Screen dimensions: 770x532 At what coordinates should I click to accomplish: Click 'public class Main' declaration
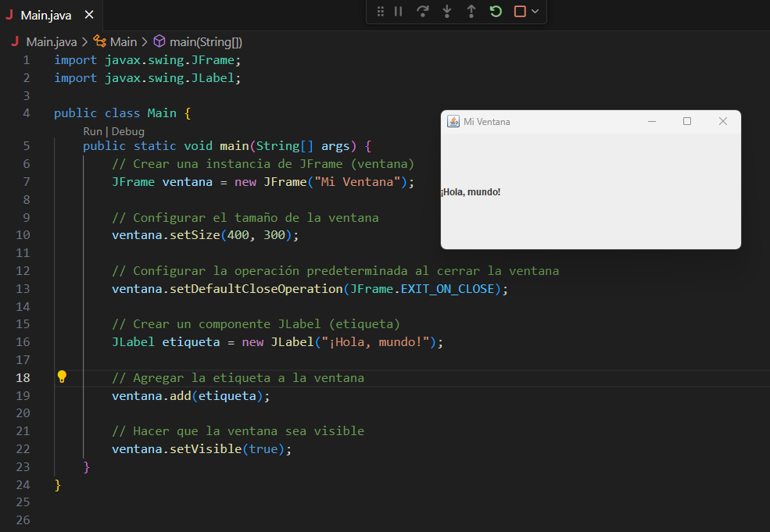point(115,113)
